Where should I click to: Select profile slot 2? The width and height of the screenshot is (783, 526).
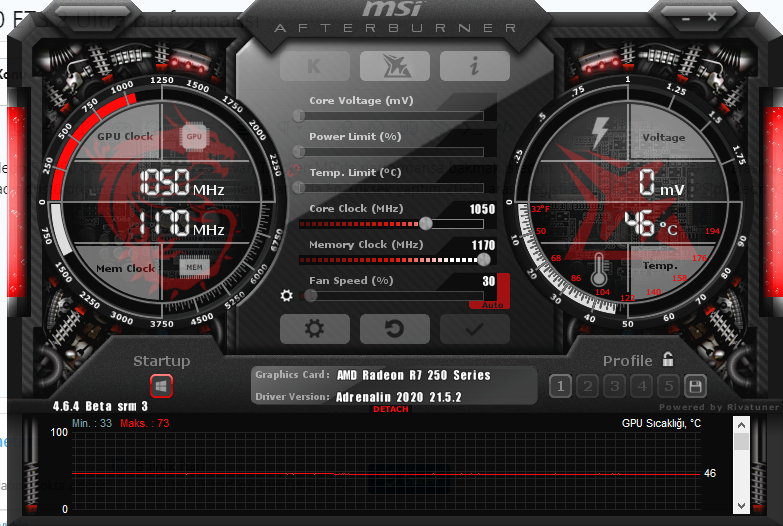pyautogui.click(x=588, y=386)
